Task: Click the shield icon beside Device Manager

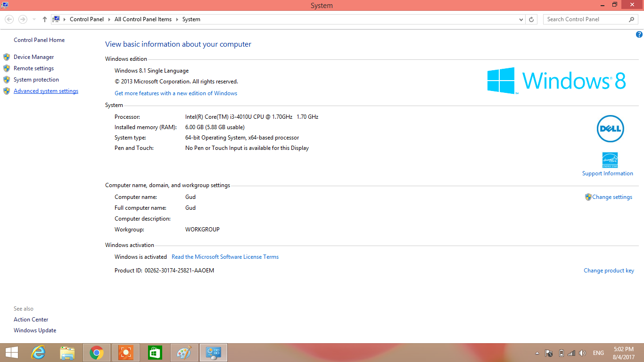Action: (7, 57)
